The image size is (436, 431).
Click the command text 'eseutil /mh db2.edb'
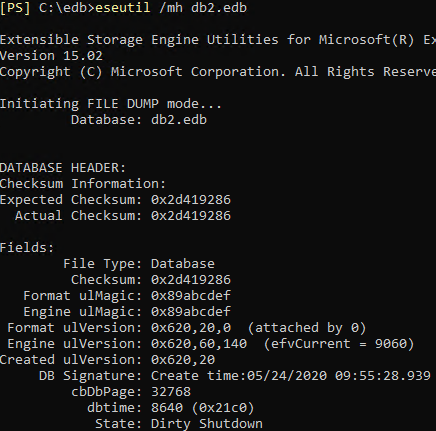pos(171,8)
